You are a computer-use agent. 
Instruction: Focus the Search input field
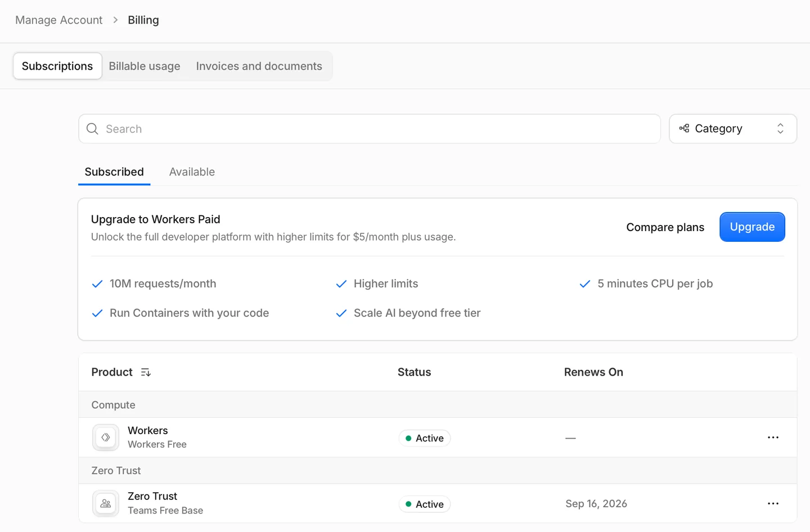[x=370, y=129]
